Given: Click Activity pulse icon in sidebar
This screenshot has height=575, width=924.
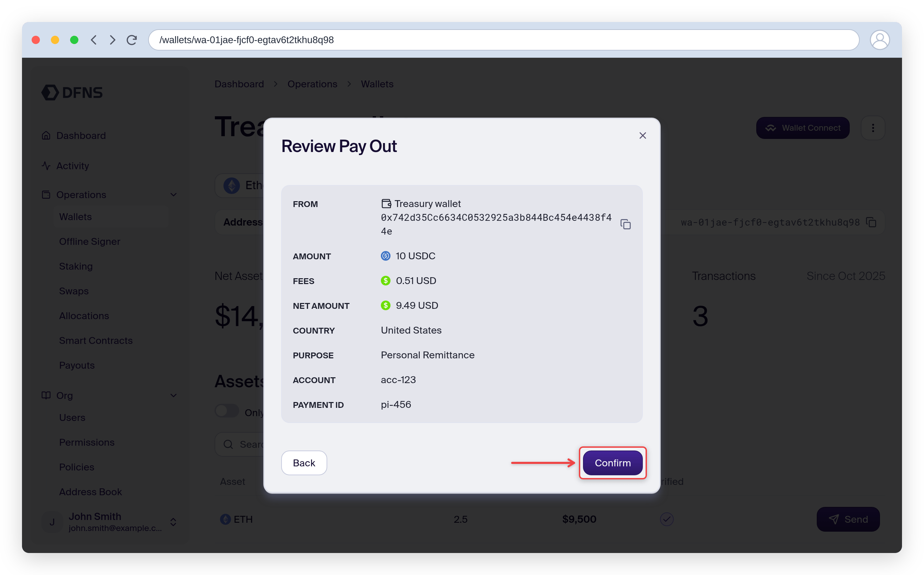Looking at the screenshot, I should 46,166.
